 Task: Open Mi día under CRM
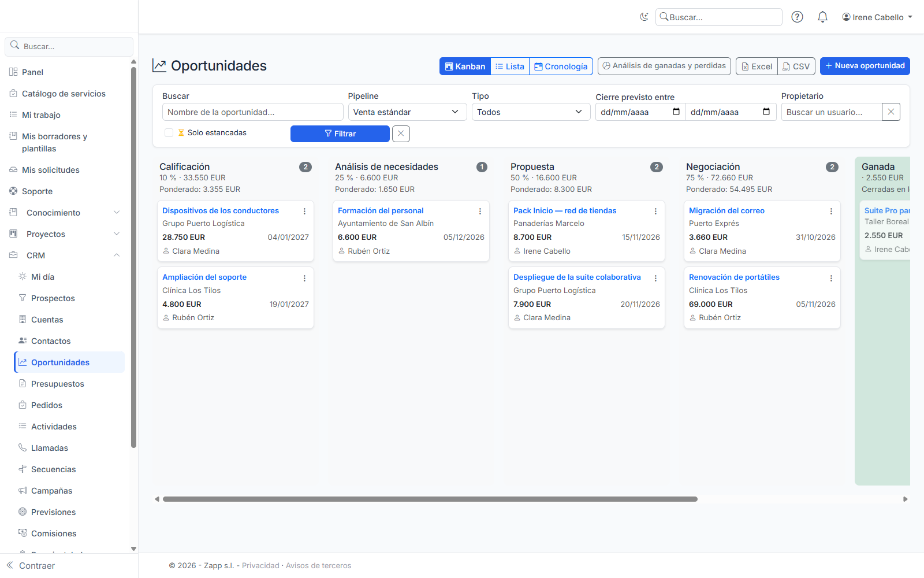[69, 277]
